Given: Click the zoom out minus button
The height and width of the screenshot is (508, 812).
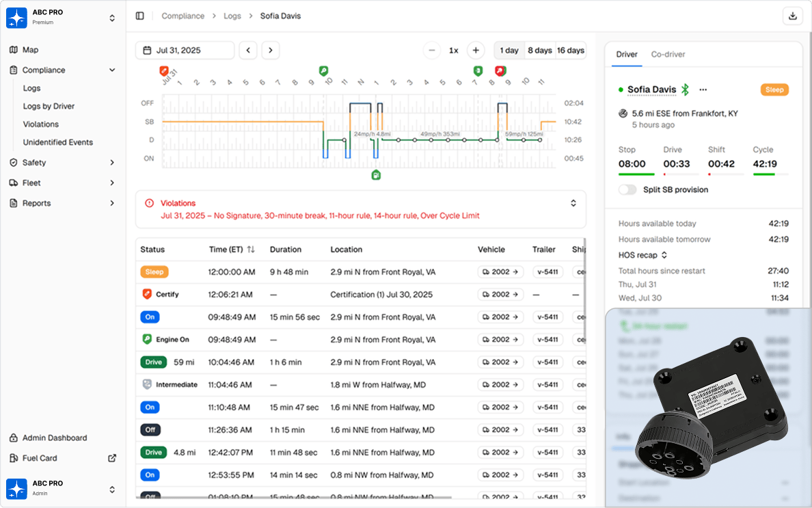Looking at the screenshot, I should (431, 51).
